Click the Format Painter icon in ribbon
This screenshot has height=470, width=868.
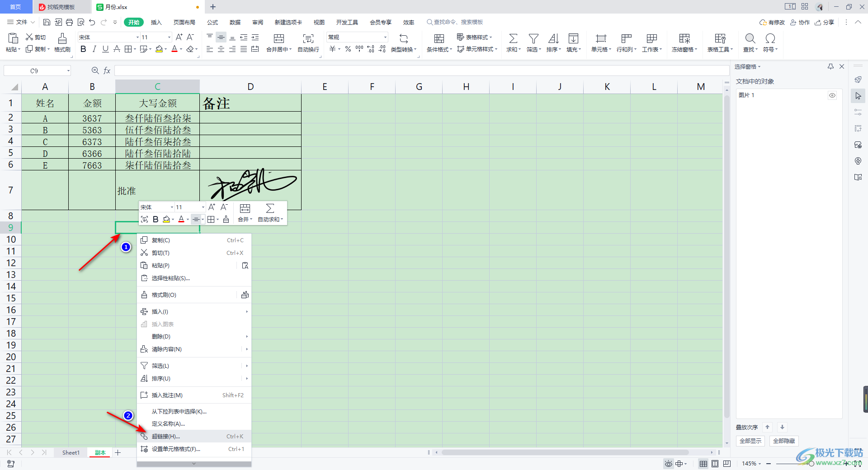(62, 38)
